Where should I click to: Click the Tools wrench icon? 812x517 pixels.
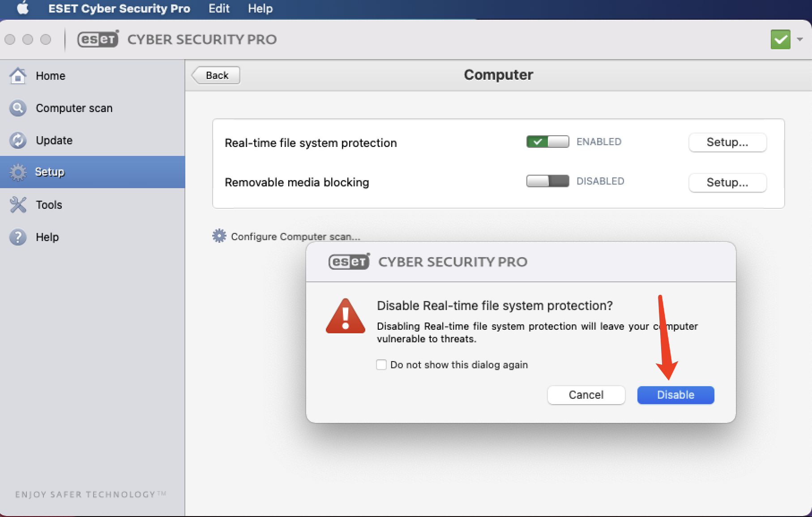18,205
